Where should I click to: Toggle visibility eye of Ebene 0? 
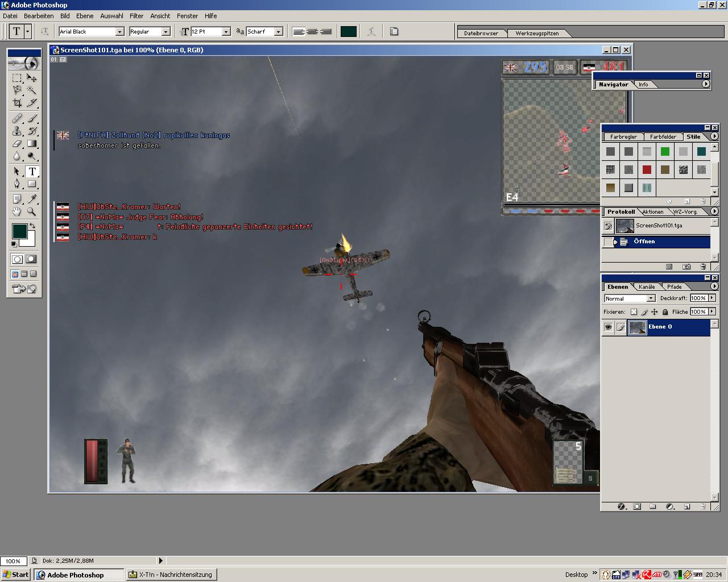point(609,327)
